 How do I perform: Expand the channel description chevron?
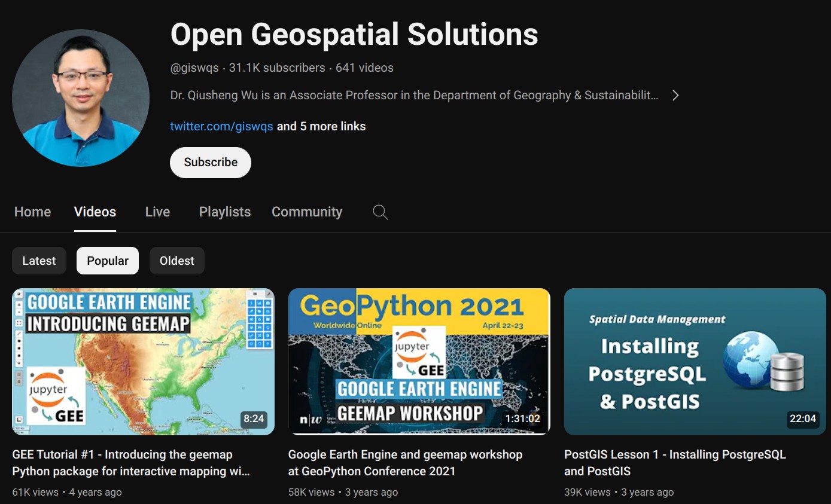pos(675,95)
